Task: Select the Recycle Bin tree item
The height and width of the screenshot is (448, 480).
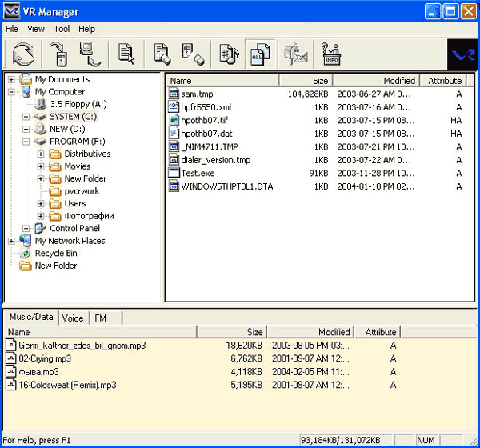Action: (x=56, y=254)
